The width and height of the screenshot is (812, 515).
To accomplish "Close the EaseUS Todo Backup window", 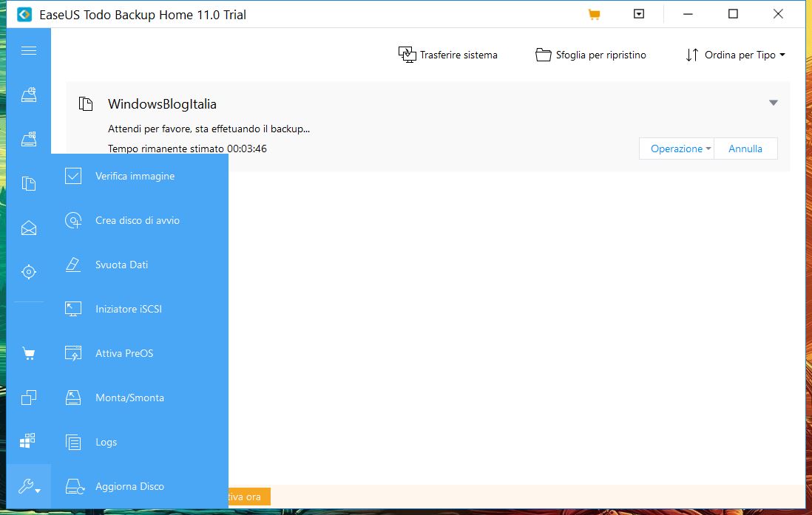I will coord(778,14).
